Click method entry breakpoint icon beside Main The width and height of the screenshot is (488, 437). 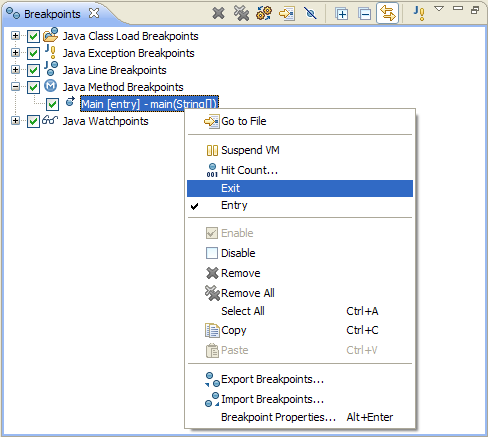[70, 101]
